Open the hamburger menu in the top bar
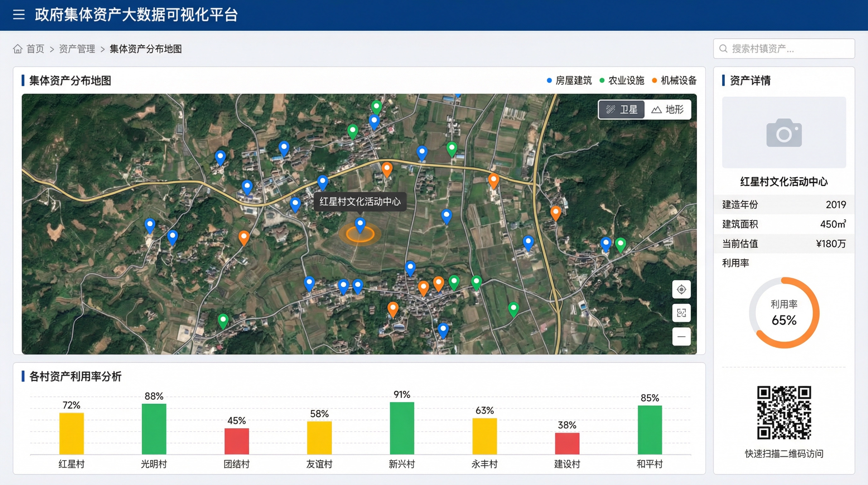 coord(19,15)
